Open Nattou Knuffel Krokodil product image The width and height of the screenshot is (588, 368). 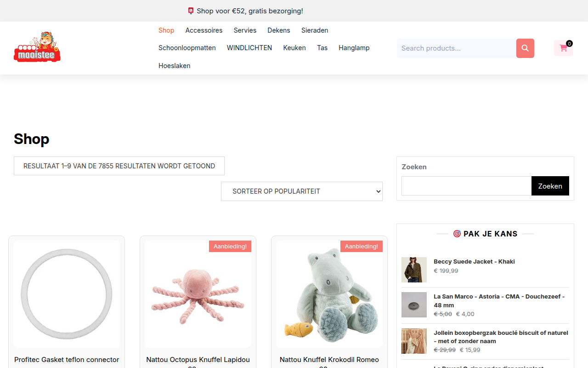coord(329,294)
